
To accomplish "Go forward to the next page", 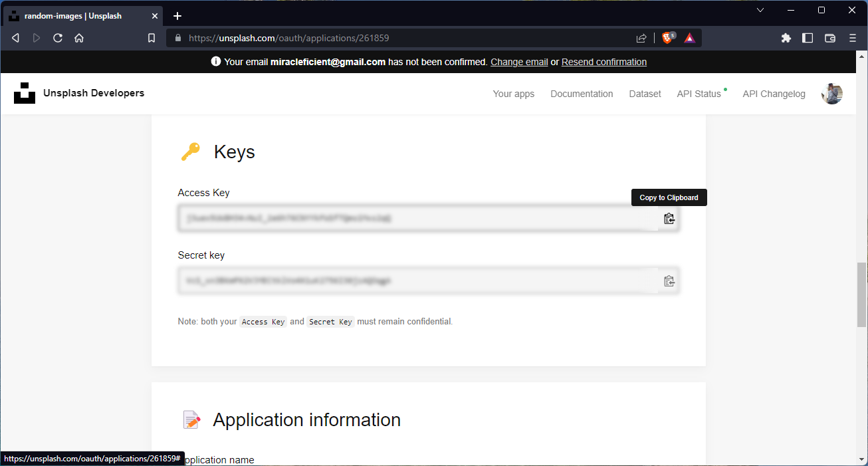I will [37, 38].
